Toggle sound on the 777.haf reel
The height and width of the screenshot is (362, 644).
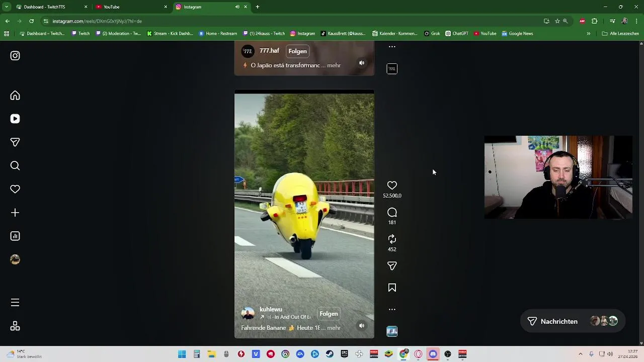click(x=362, y=63)
